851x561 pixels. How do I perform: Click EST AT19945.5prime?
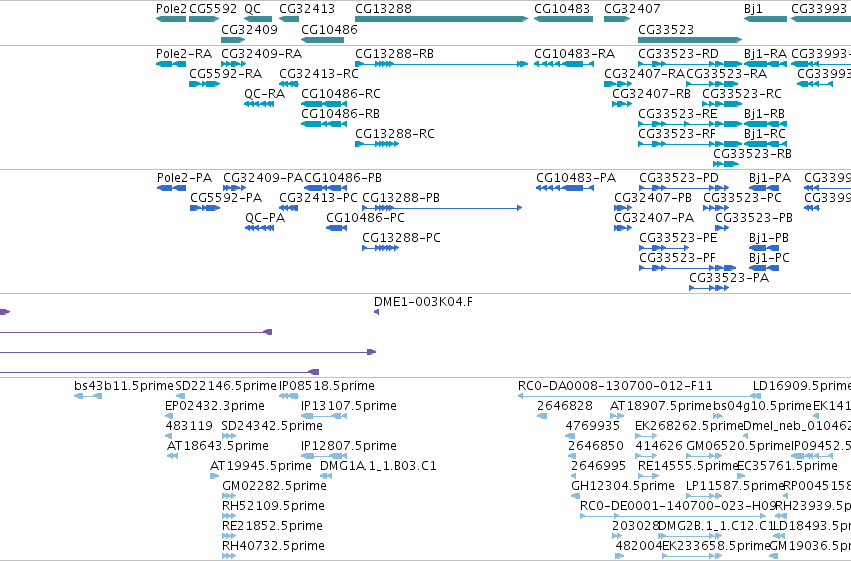point(215,476)
